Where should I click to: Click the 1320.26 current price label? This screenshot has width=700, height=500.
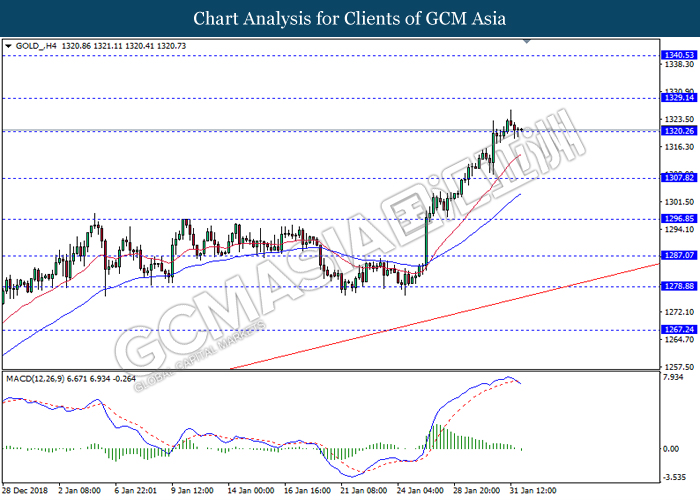point(679,131)
